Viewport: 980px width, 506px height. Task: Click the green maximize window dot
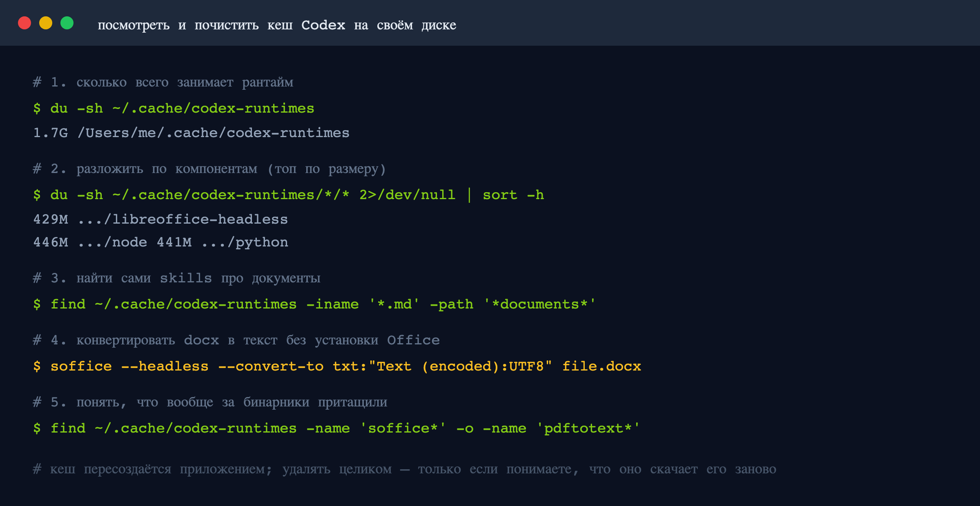tap(67, 23)
